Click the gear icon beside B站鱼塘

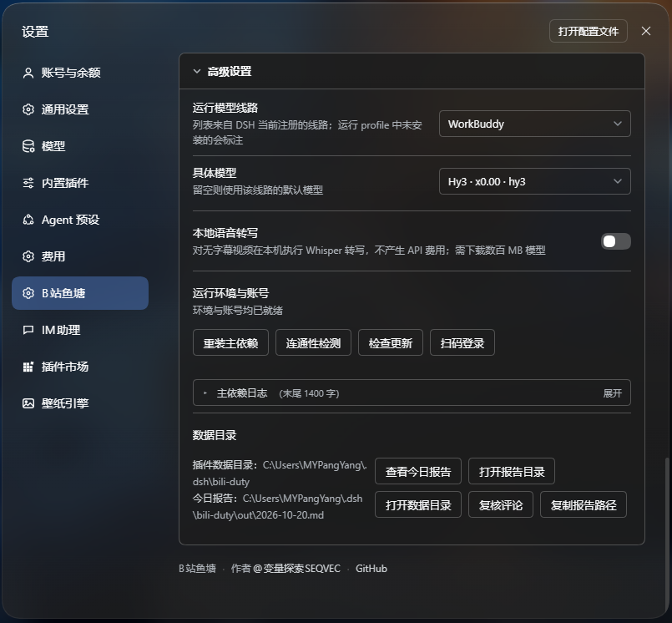pyautogui.click(x=28, y=293)
